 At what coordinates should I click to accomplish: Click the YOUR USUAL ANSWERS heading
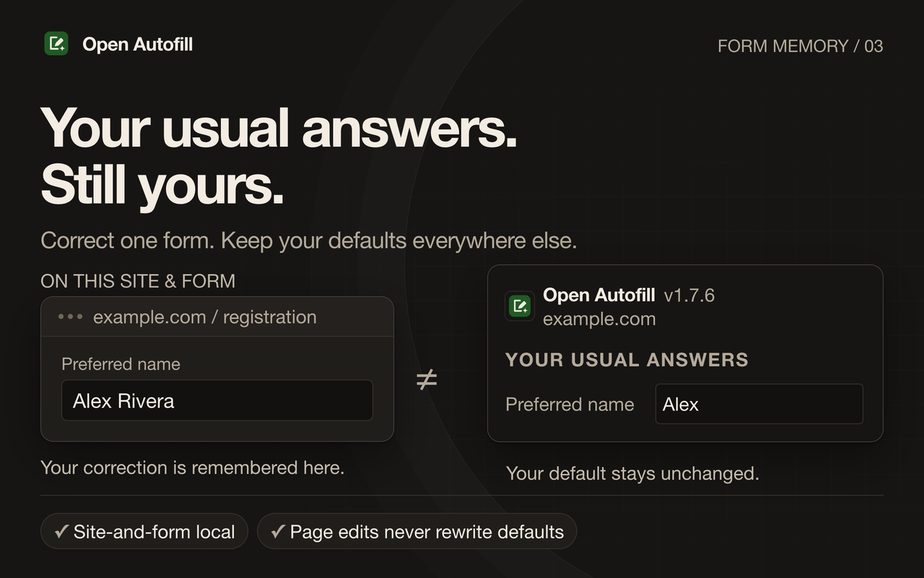pyautogui.click(x=627, y=360)
